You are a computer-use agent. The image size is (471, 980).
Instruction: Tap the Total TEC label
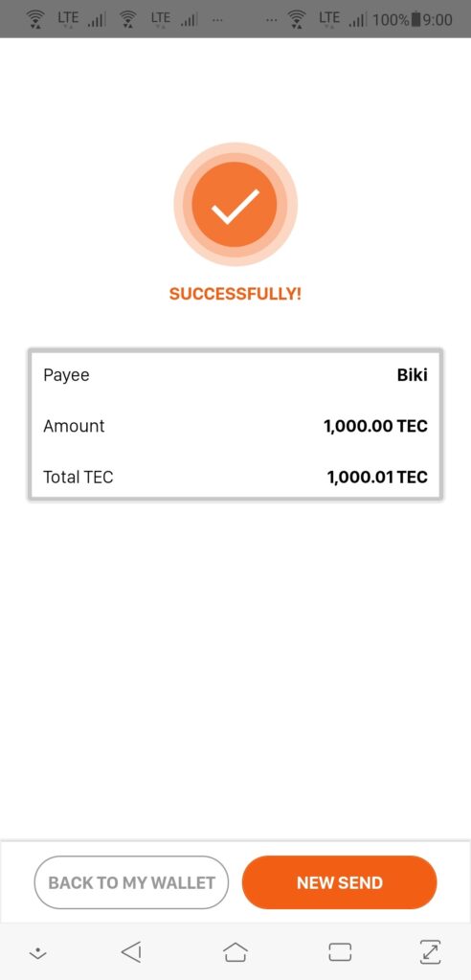(78, 478)
